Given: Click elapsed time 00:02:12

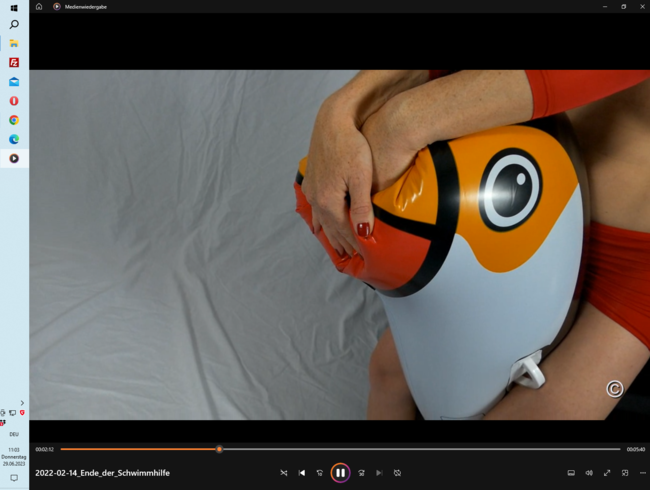Looking at the screenshot, I should tap(44, 449).
